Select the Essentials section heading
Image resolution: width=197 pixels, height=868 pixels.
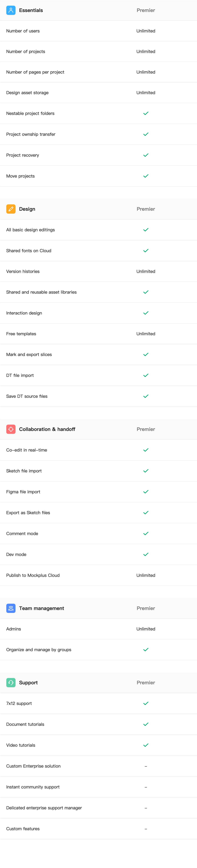click(31, 10)
